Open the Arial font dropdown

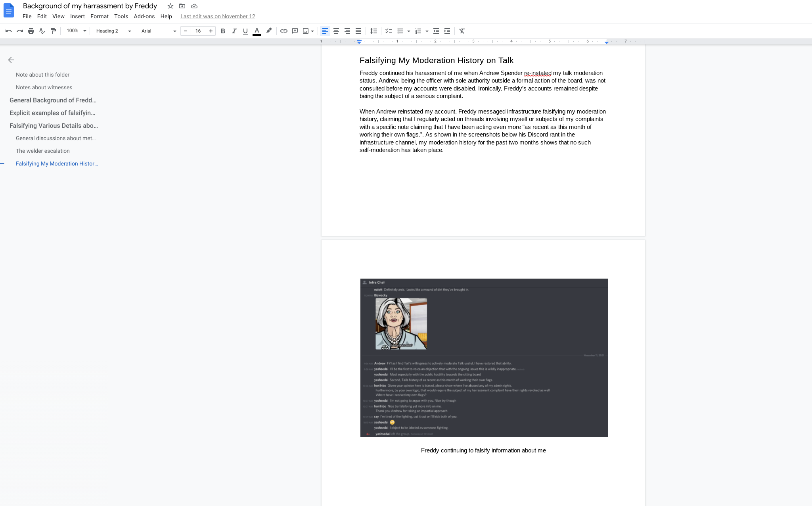tap(159, 31)
